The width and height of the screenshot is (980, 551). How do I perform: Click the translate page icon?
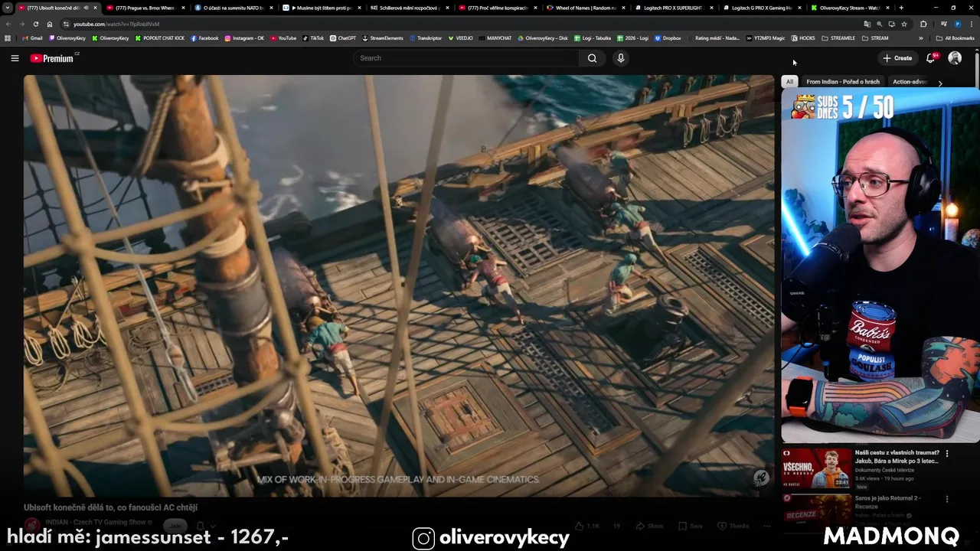click(867, 24)
